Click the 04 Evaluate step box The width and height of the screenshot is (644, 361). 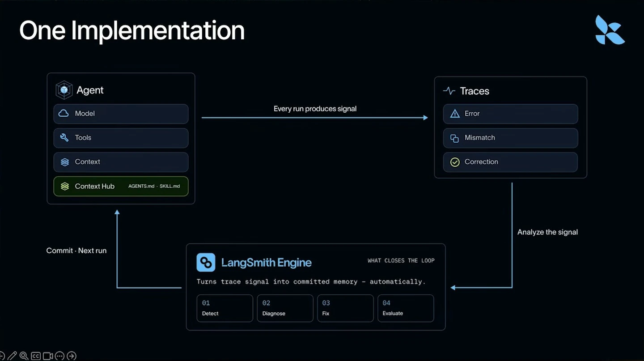[x=406, y=308]
